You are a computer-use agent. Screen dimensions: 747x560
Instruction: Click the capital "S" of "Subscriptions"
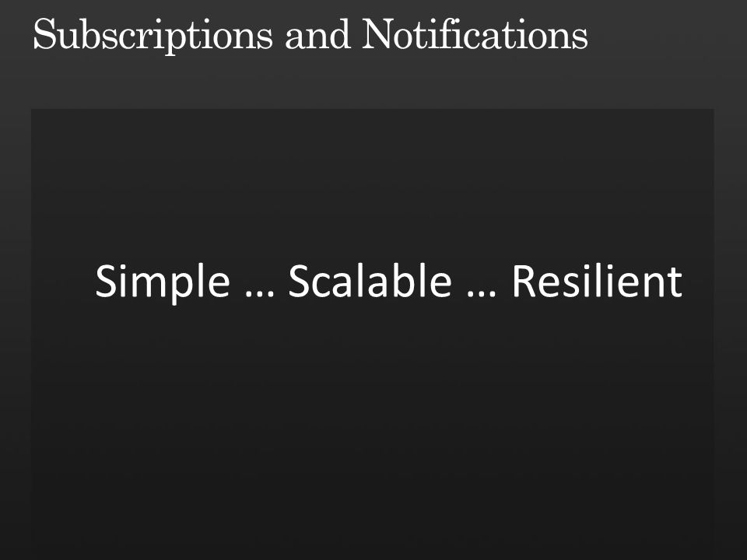(44, 33)
